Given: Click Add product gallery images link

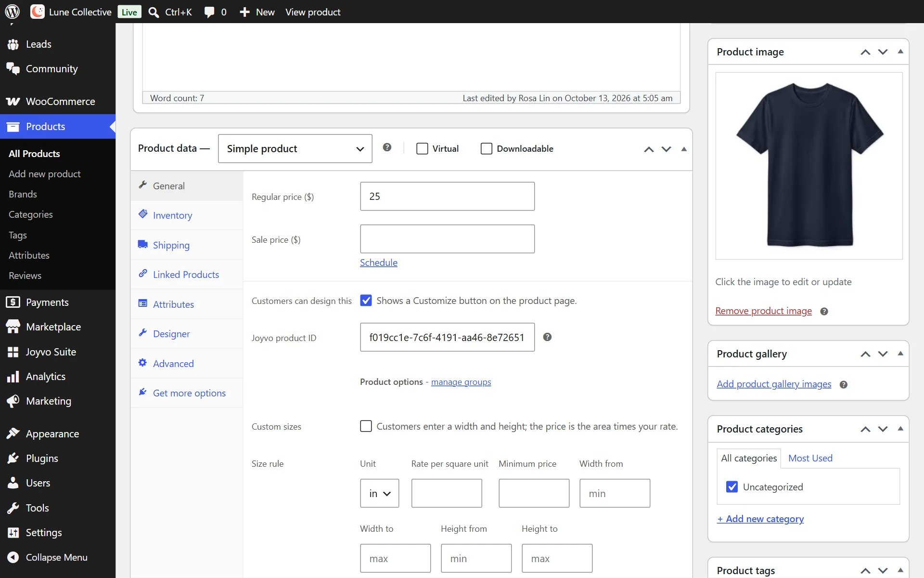Looking at the screenshot, I should tap(774, 384).
